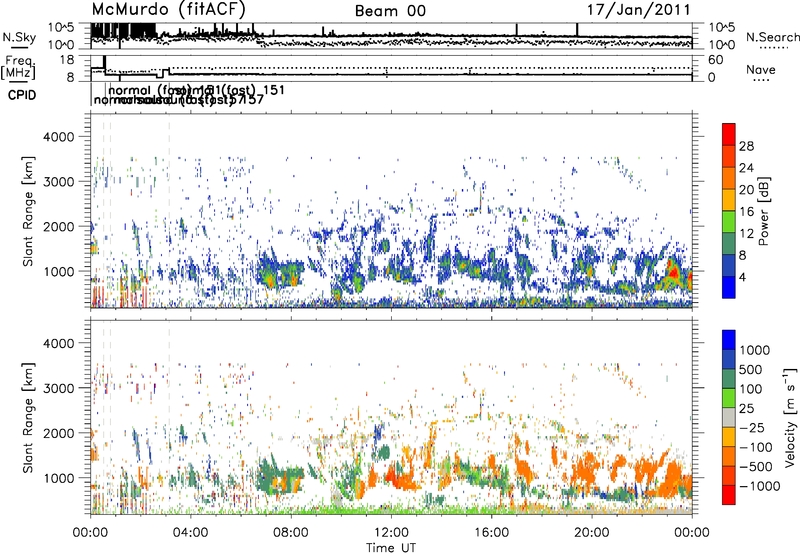Click the red top segment of Power colorbar
The image size is (800, 554).
729,134
